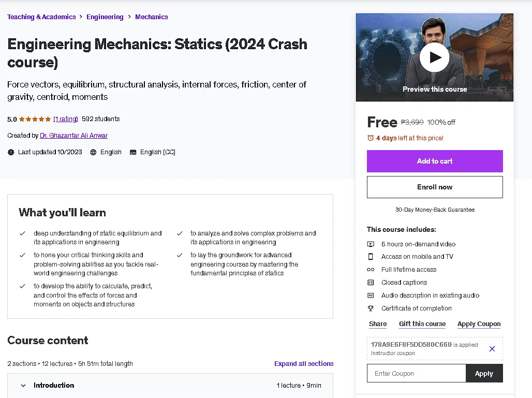The height and width of the screenshot is (398, 532).
Task: Click the mobile device access icon
Action: (x=371, y=257)
